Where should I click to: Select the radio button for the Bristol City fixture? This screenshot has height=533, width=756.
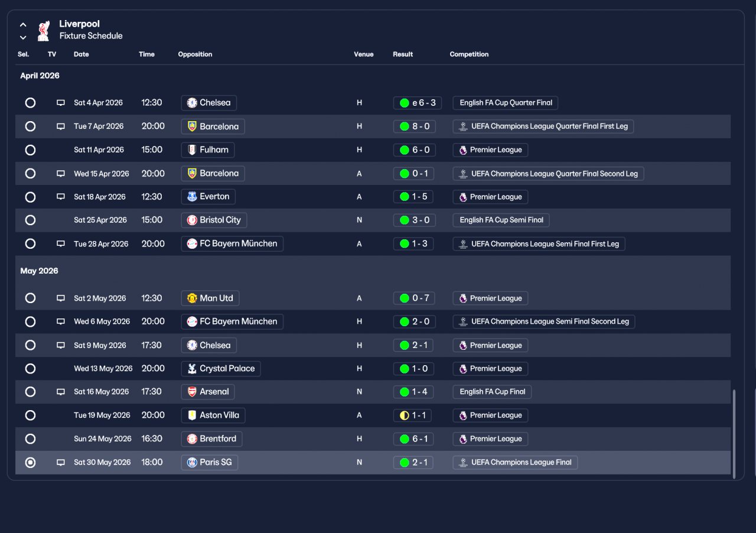30,220
